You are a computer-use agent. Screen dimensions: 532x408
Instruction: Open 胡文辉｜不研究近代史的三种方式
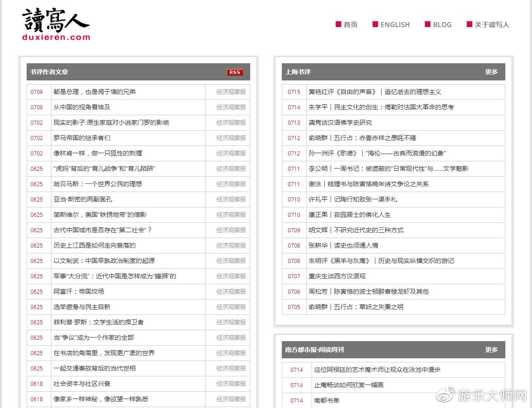[x=356, y=230]
